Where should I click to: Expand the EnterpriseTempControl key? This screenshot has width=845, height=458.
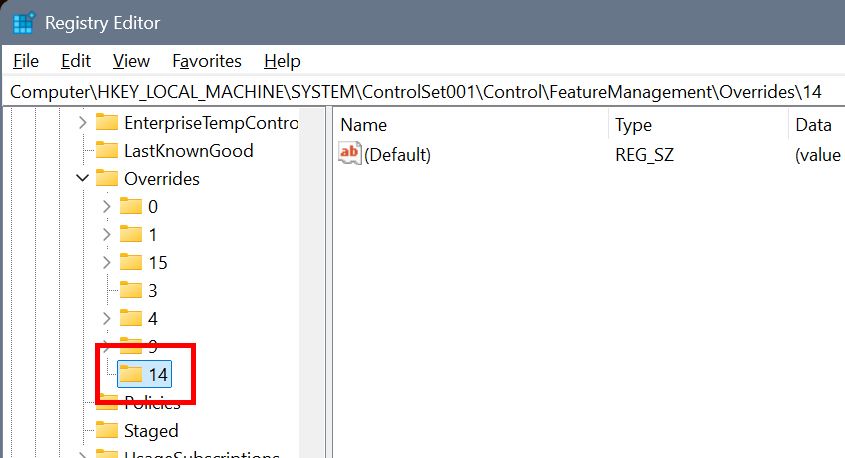82,123
